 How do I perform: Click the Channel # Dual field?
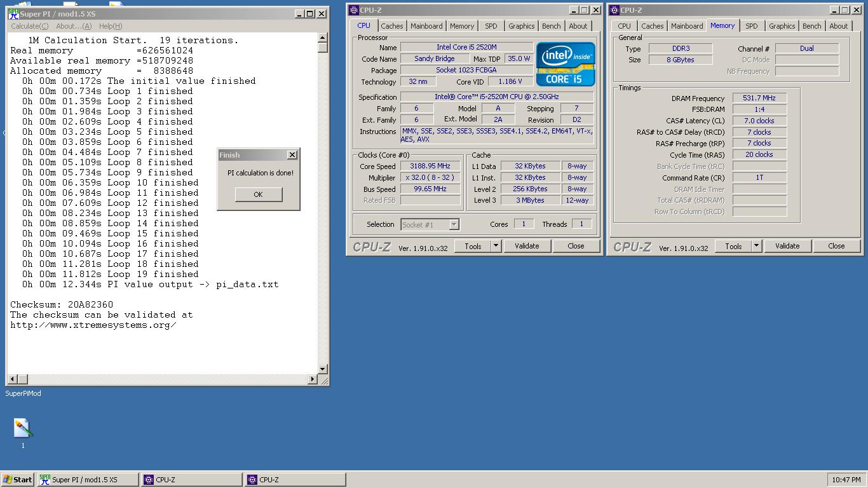(x=807, y=48)
